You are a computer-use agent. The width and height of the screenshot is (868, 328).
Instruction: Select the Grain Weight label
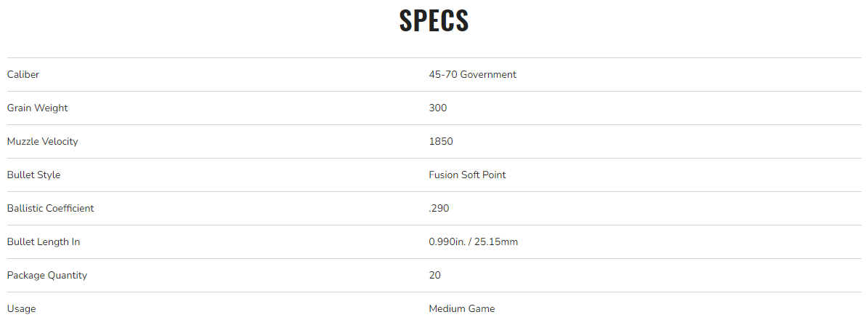point(37,108)
